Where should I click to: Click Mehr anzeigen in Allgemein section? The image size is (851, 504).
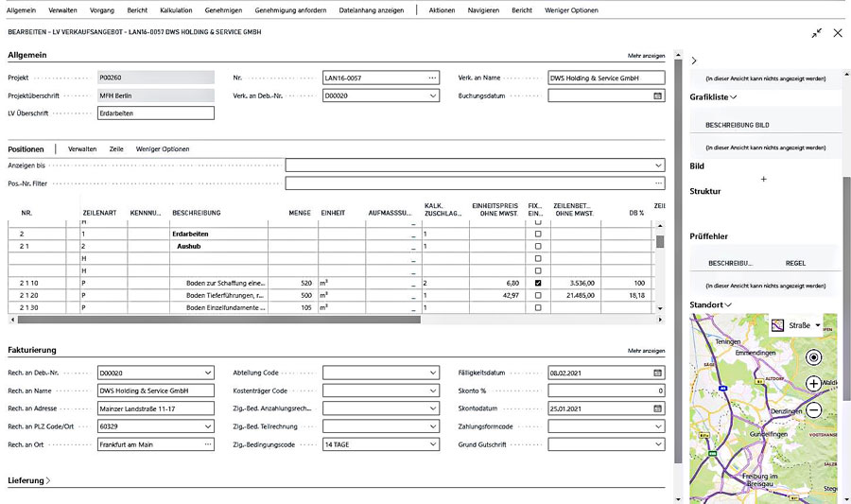646,56
